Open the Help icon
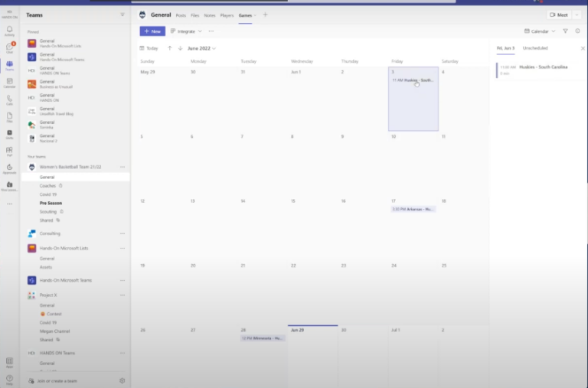This screenshot has height=388, width=588. point(9,380)
